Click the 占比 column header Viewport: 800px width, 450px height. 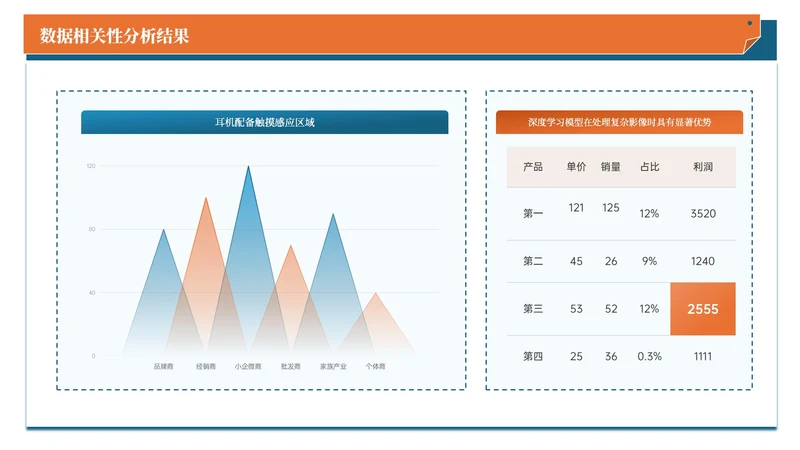pos(649,167)
